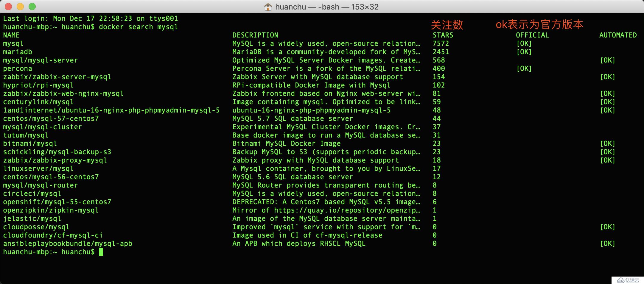Screen dimensions: 644x284
Task: Select 'cloudposse/mysql' image name
Action: point(36,227)
